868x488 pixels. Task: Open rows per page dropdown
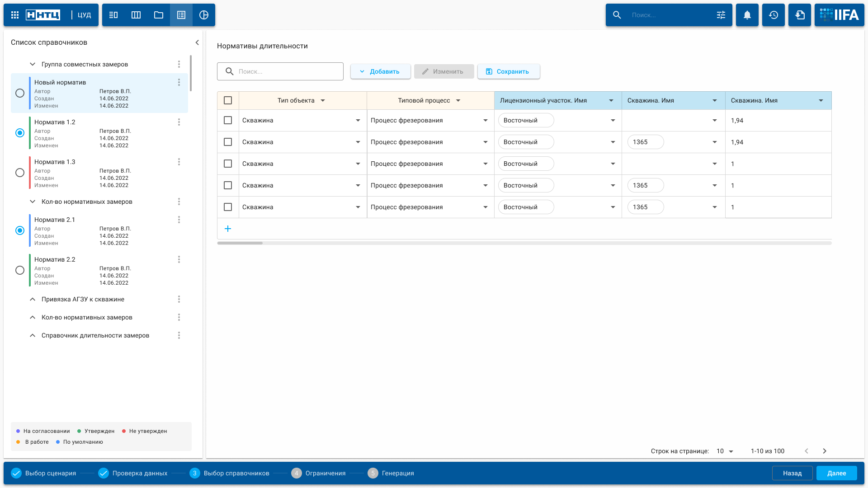(725, 451)
